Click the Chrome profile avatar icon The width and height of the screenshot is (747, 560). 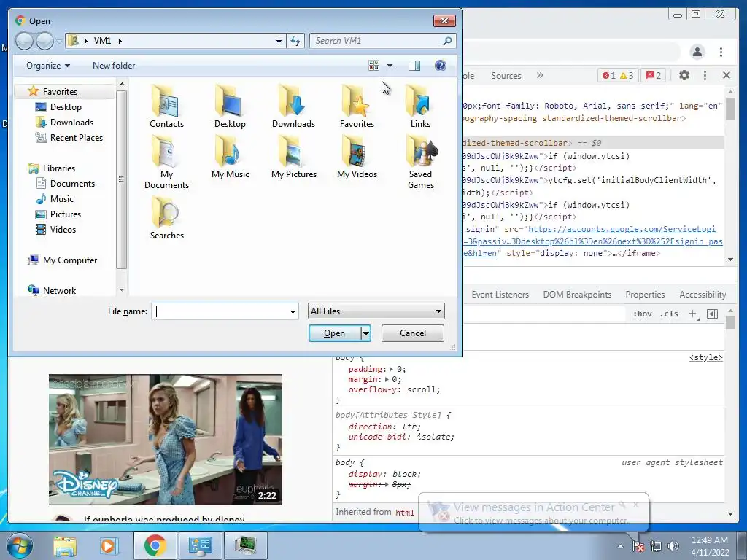point(697,52)
